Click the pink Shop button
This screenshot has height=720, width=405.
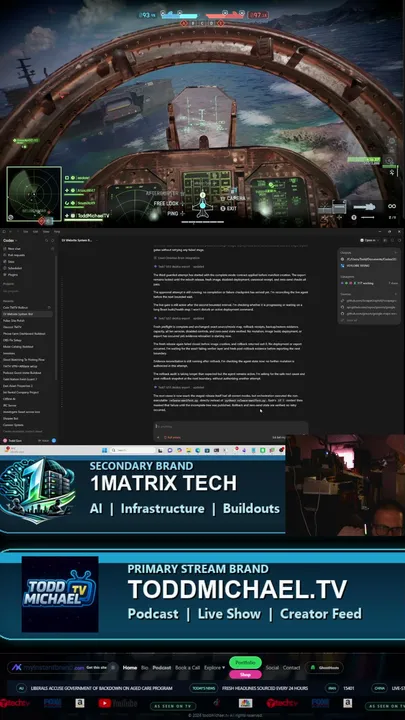click(245, 675)
